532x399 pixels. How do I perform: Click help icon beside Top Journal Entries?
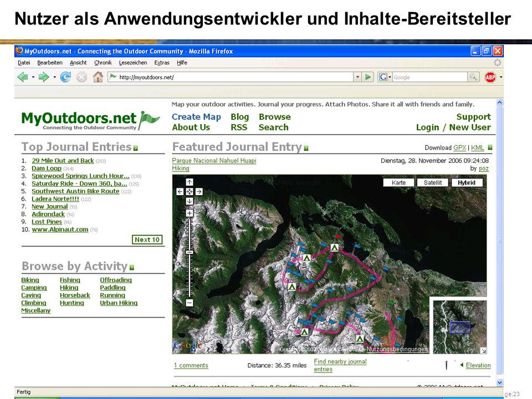click(136, 149)
